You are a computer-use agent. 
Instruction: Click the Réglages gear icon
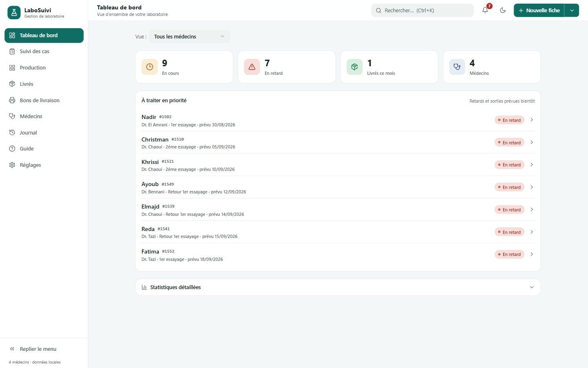coord(12,165)
